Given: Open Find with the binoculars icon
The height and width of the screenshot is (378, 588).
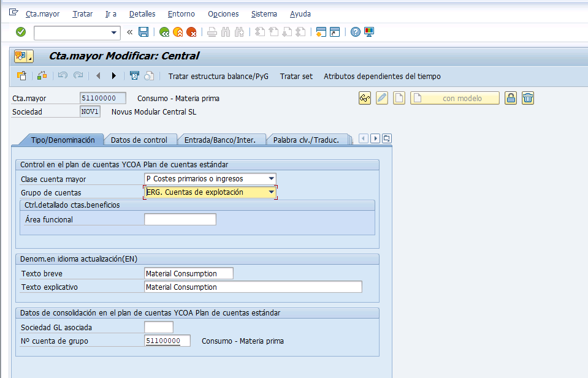Looking at the screenshot, I should click(226, 32).
